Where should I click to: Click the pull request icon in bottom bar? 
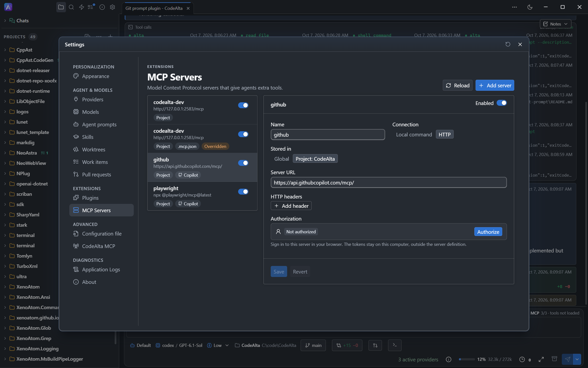[375, 345]
